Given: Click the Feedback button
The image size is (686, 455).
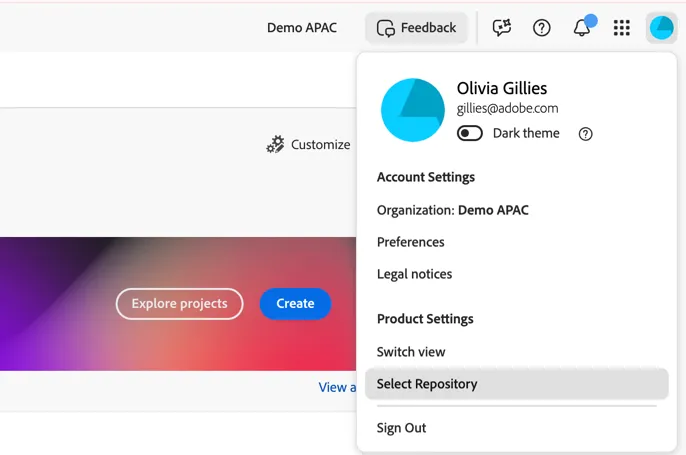Looking at the screenshot, I should [416, 28].
